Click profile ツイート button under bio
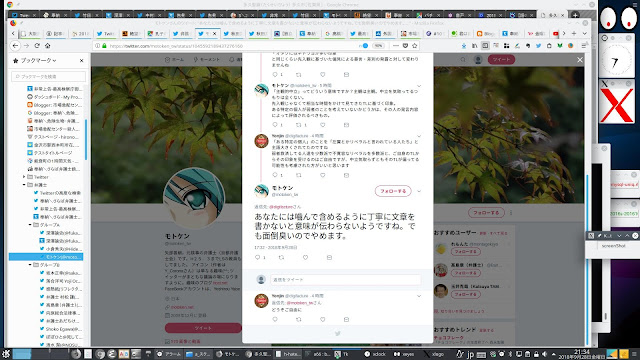Image resolution: width=640 pixels, height=360 pixels. pyautogui.click(x=203, y=328)
